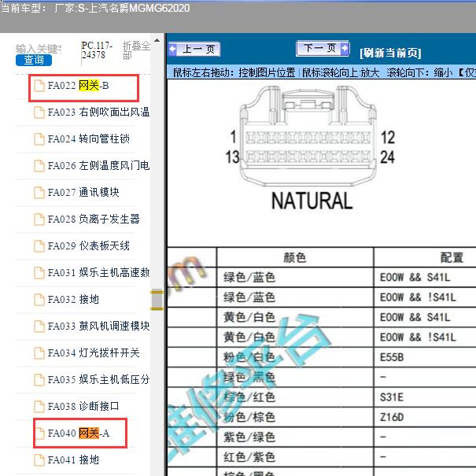
Task: Click the tree panel scrollbar thumb
Action: click(157, 301)
